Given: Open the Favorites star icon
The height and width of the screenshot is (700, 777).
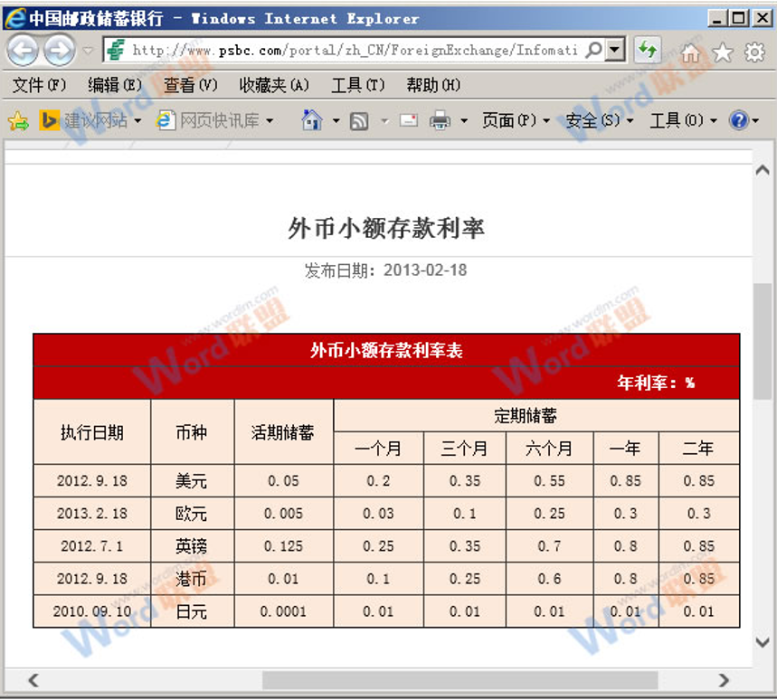Looking at the screenshot, I should [721, 52].
